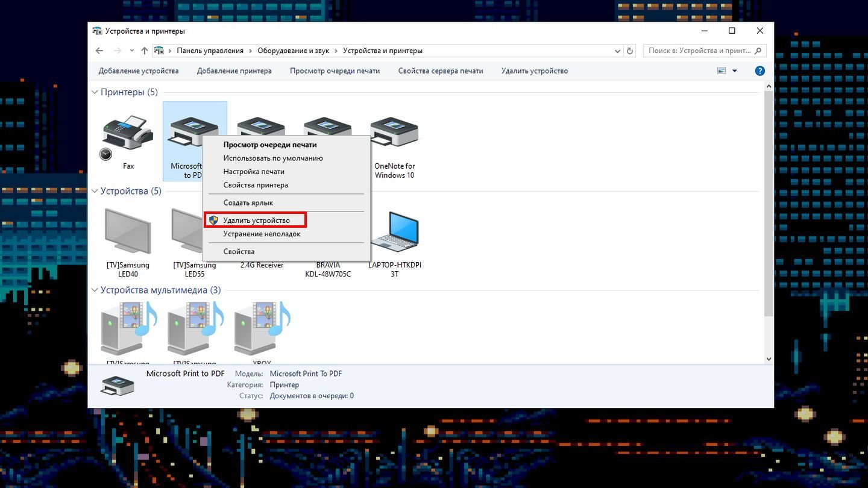The width and height of the screenshot is (868, 488).
Task: Choose Создать ярлык in context menu
Action: [x=286, y=203]
